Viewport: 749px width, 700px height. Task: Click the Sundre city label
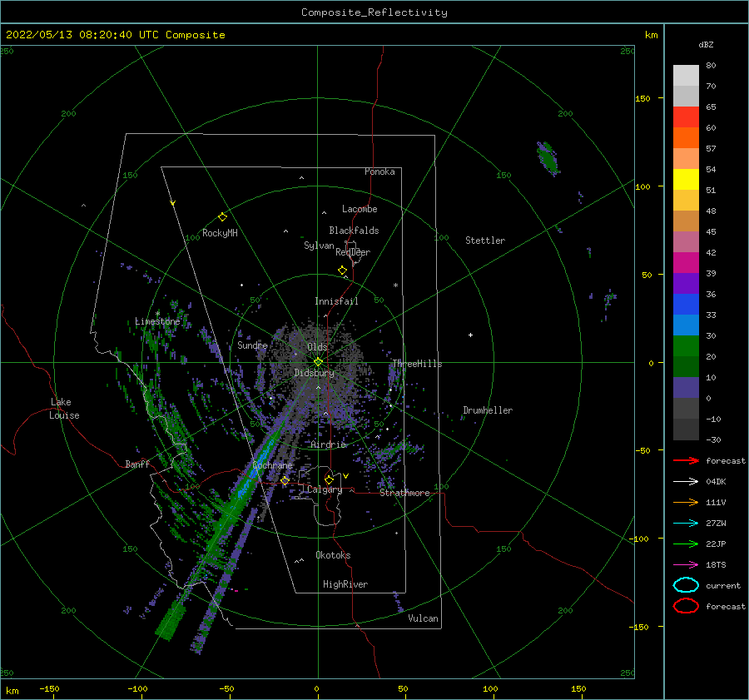[252, 345]
